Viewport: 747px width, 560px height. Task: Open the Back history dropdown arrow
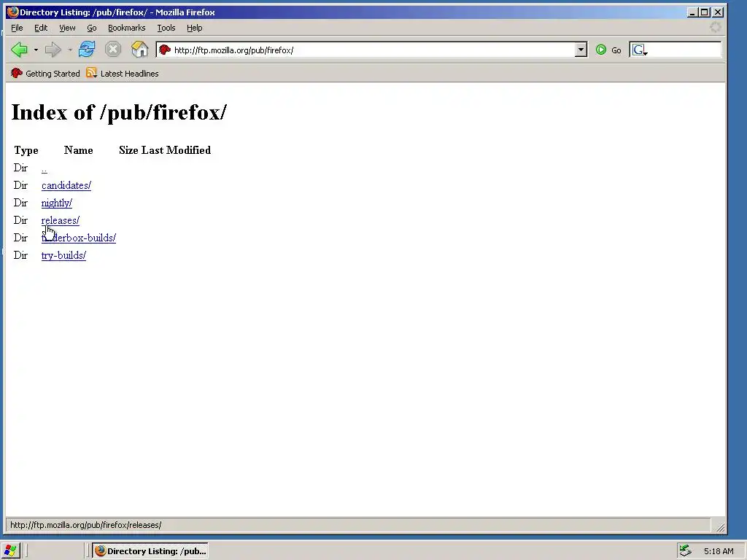coord(36,50)
